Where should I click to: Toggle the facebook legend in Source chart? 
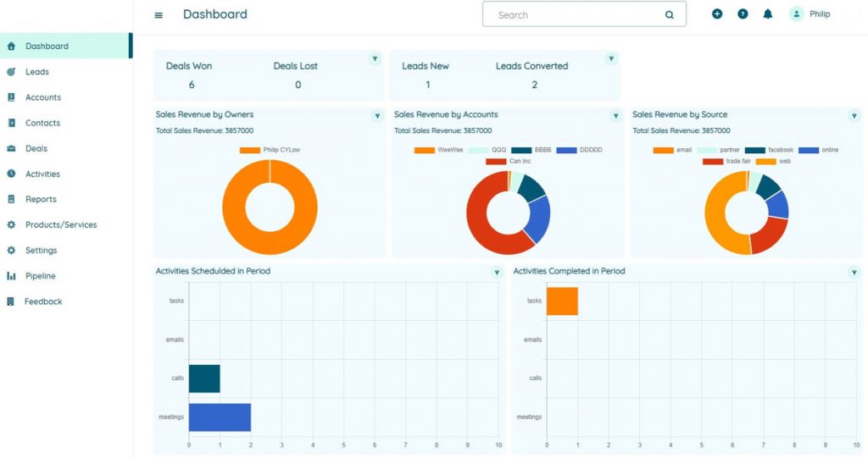tap(769, 150)
